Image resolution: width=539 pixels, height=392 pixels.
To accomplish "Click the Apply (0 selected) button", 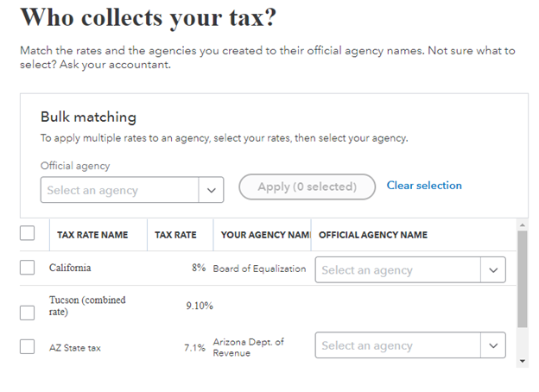I will (x=307, y=187).
